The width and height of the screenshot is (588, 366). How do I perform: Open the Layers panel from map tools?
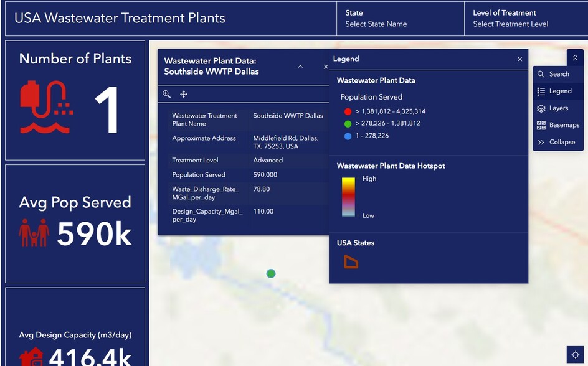click(557, 108)
